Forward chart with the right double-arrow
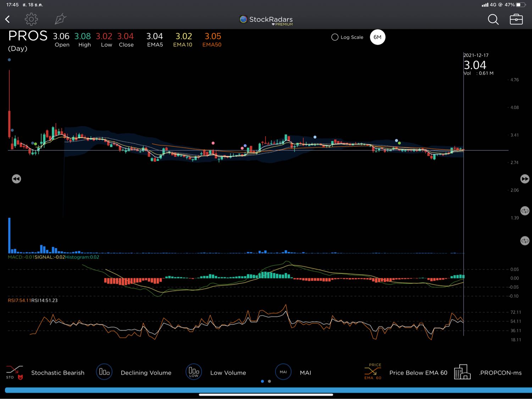This screenshot has width=532, height=399. click(x=525, y=179)
